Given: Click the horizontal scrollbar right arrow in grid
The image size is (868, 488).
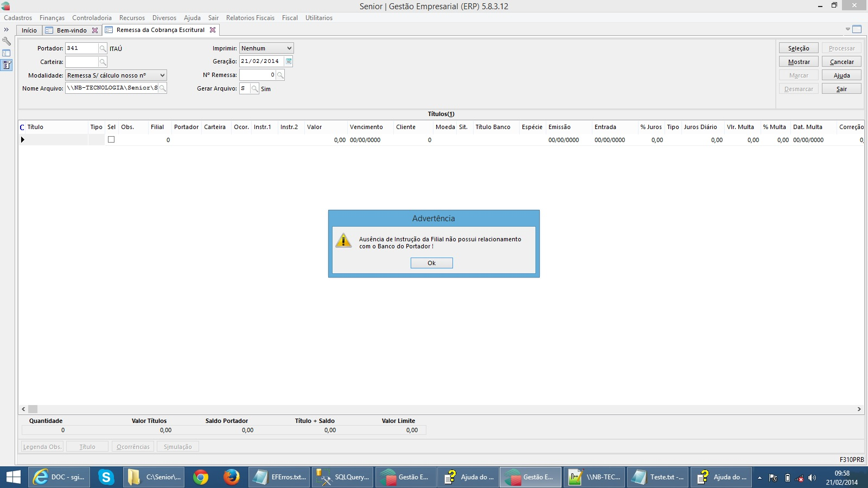Looking at the screenshot, I should (x=859, y=409).
